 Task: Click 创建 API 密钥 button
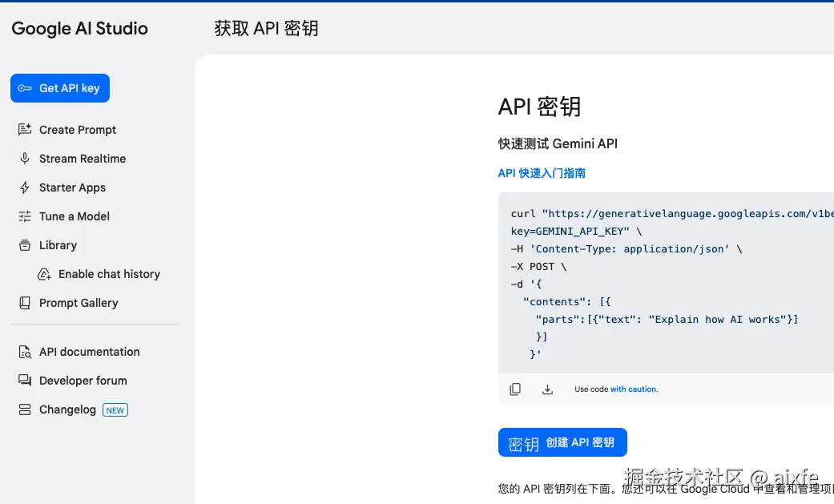pyautogui.click(x=562, y=442)
